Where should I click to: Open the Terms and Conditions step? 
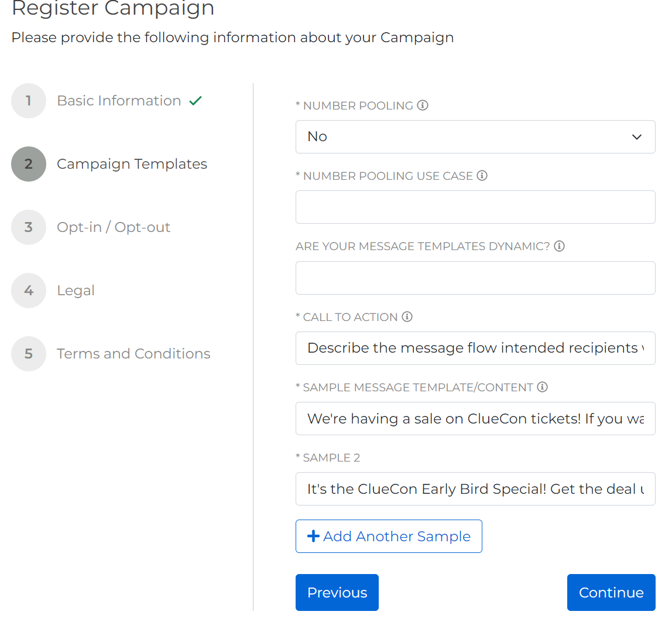tap(133, 354)
